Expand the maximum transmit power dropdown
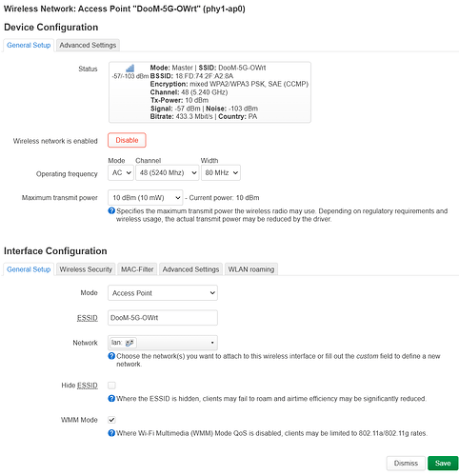This screenshot has width=459, height=476. [146, 198]
